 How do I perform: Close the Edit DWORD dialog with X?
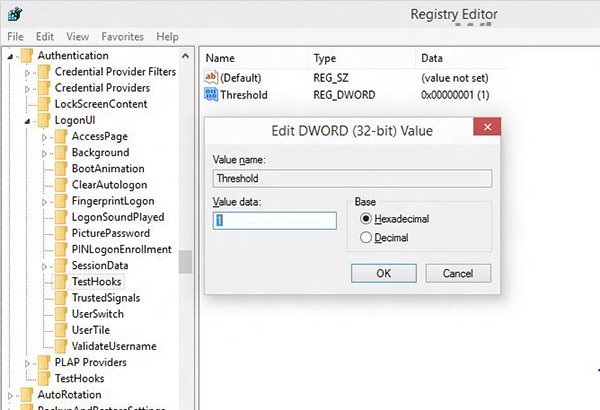pos(487,127)
